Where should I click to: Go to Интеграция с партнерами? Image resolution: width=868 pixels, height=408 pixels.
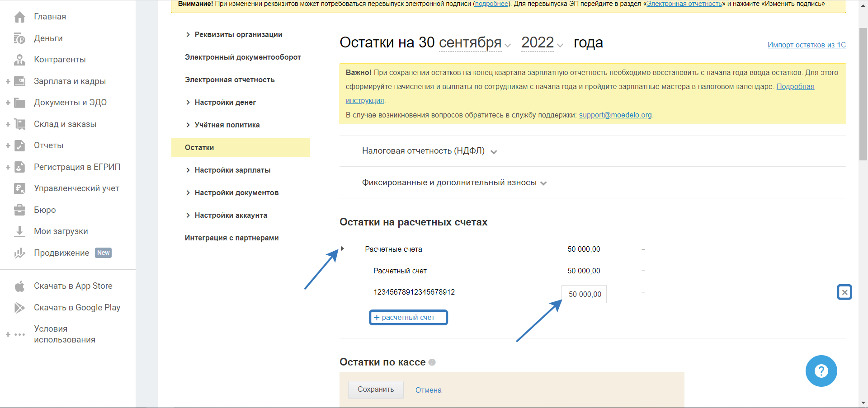(231, 238)
